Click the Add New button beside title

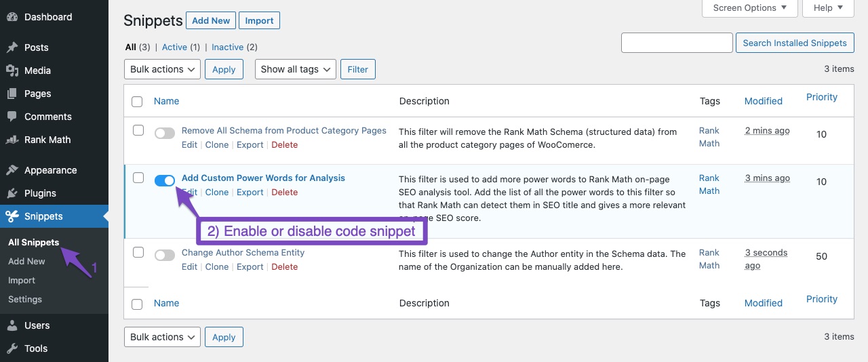pyautogui.click(x=211, y=21)
